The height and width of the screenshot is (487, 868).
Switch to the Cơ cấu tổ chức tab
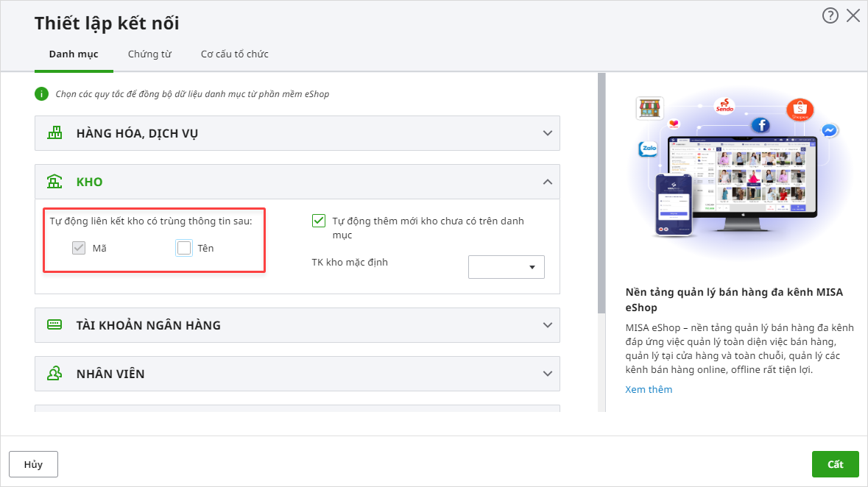point(234,54)
